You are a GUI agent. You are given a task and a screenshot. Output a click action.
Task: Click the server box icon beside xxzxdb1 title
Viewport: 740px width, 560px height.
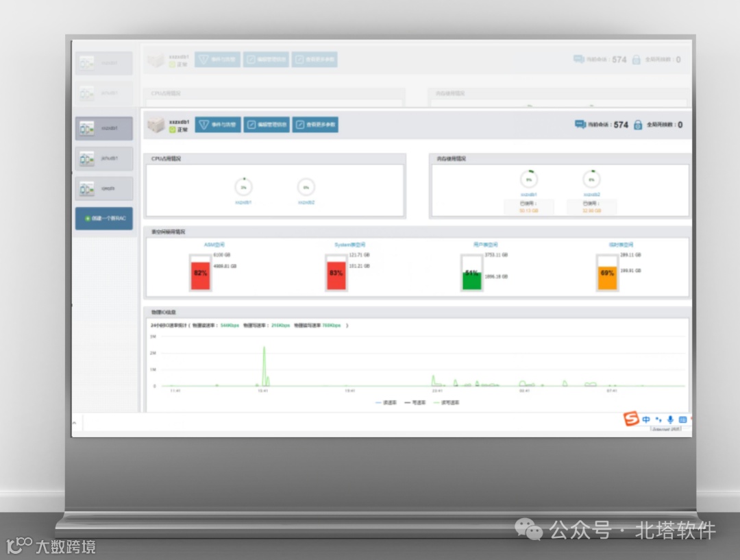156,125
